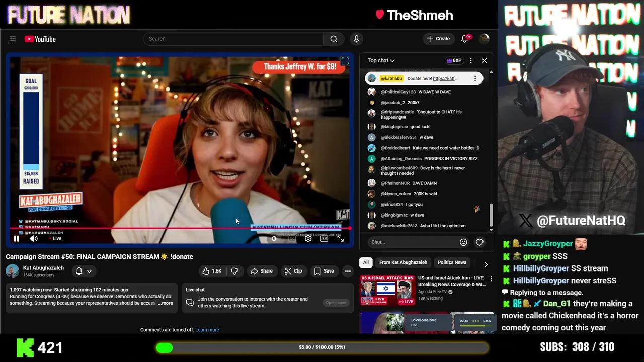Viewport: 644px width, 362px height.
Task: Expand the description with ...more
Action: pos(166,303)
